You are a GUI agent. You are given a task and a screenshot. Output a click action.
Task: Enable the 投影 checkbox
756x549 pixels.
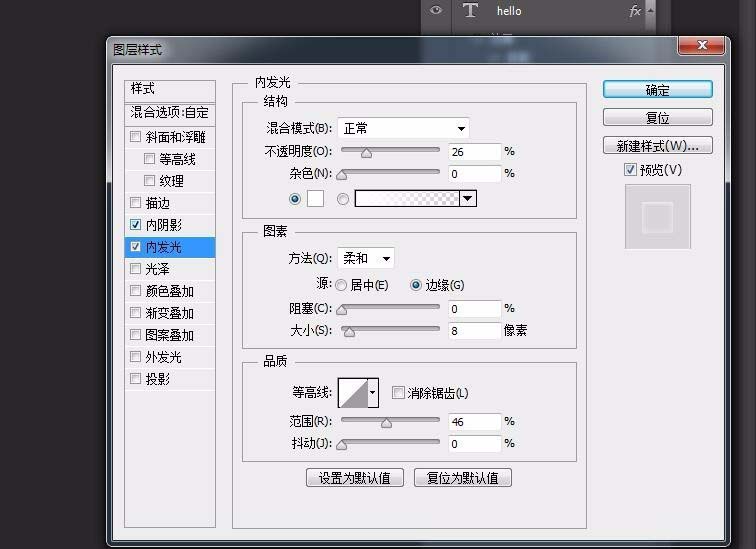[x=135, y=379]
